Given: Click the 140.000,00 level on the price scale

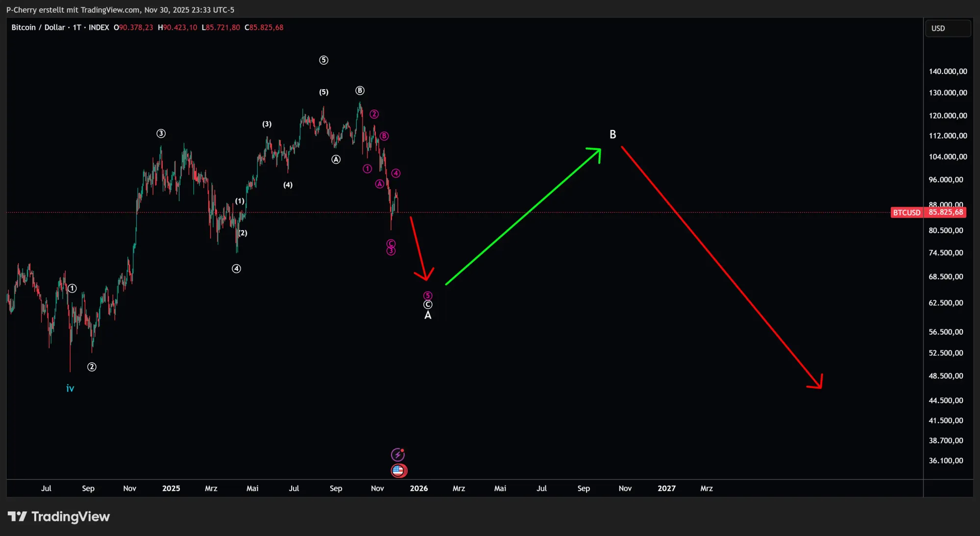Looking at the screenshot, I should click(948, 71).
